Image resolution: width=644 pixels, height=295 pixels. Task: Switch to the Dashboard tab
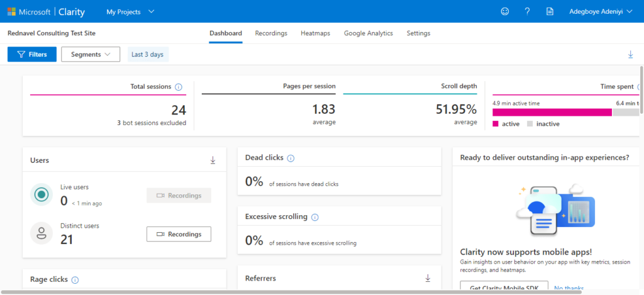pyautogui.click(x=226, y=33)
